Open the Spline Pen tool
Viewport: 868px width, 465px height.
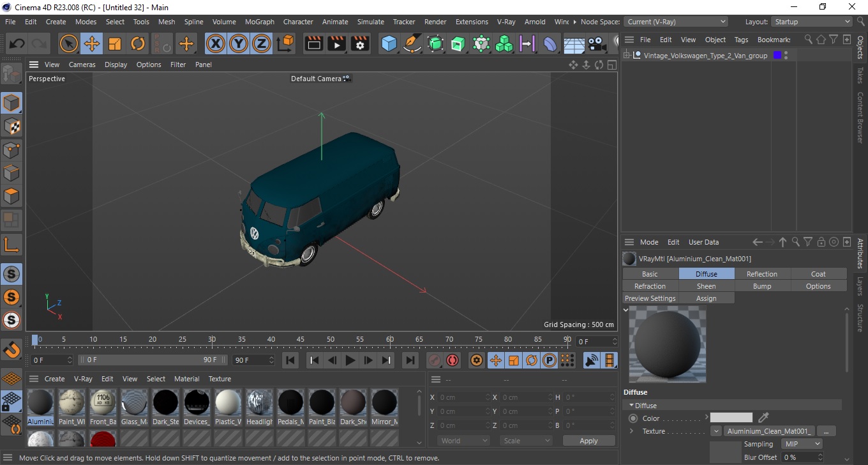(412, 44)
